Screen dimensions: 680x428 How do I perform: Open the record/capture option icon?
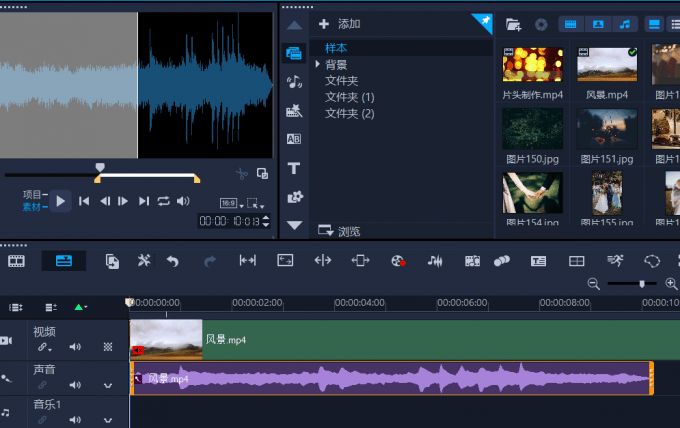pos(398,261)
